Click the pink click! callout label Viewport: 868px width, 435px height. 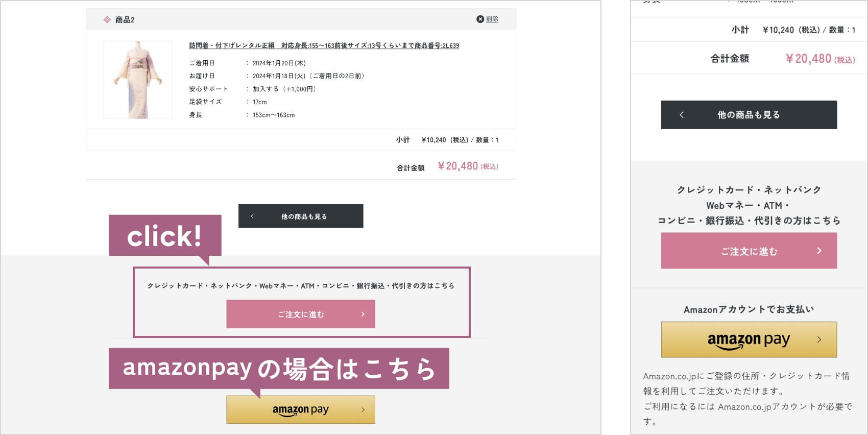point(164,236)
